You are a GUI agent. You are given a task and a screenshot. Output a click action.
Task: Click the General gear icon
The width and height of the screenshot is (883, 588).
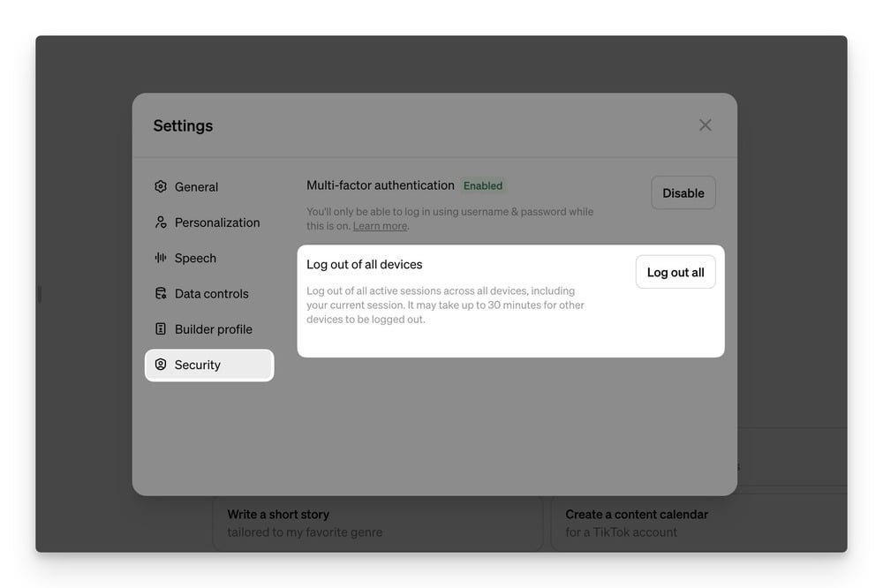tap(161, 186)
